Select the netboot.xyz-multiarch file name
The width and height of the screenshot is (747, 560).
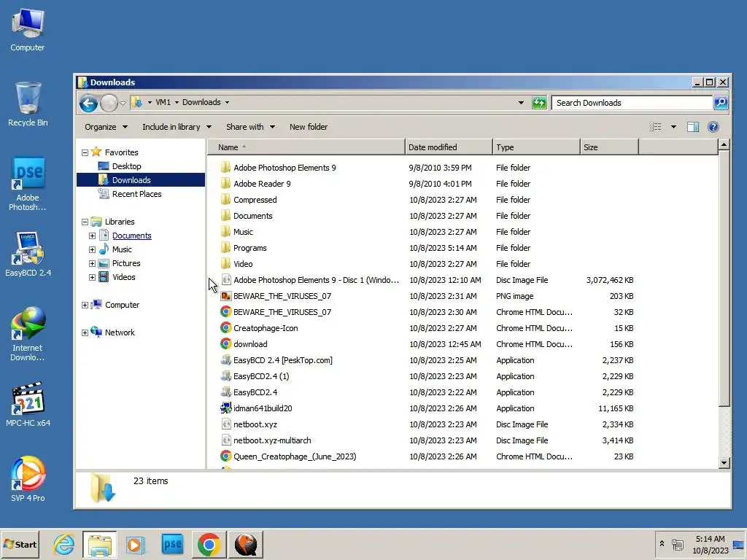(x=272, y=440)
